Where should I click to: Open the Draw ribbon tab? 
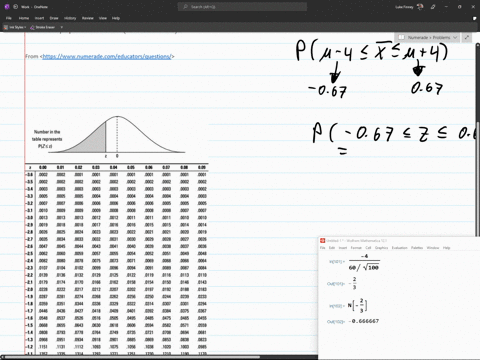point(54,18)
